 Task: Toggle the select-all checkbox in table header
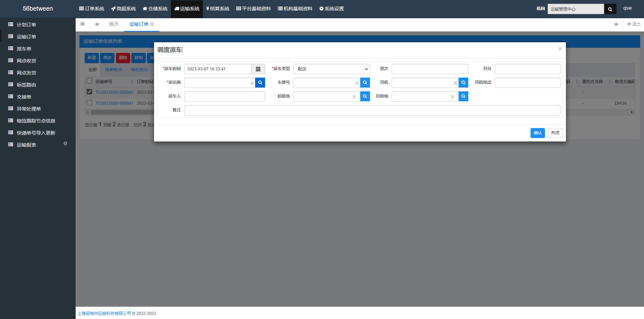point(89,81)
